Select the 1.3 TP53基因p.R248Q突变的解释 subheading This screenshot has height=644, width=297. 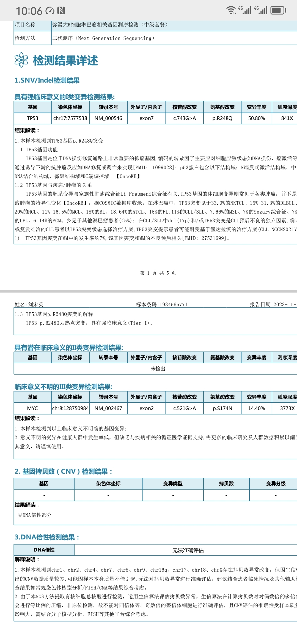pos(54,314)
